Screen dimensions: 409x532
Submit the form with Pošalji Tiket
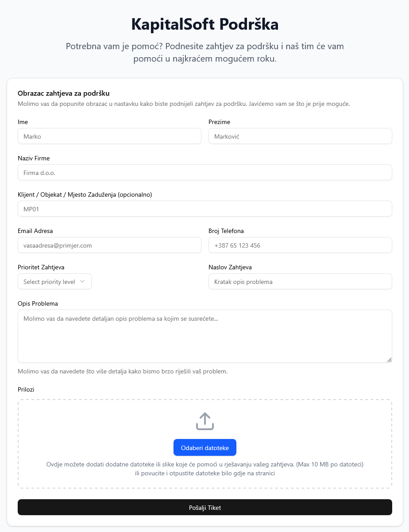click(x=204, y=508)
